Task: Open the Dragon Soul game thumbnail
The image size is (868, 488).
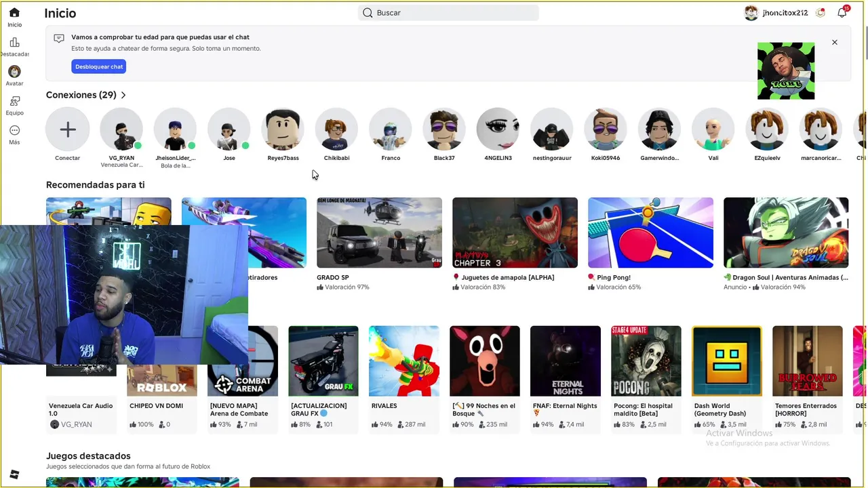Action: pos(786,232)
